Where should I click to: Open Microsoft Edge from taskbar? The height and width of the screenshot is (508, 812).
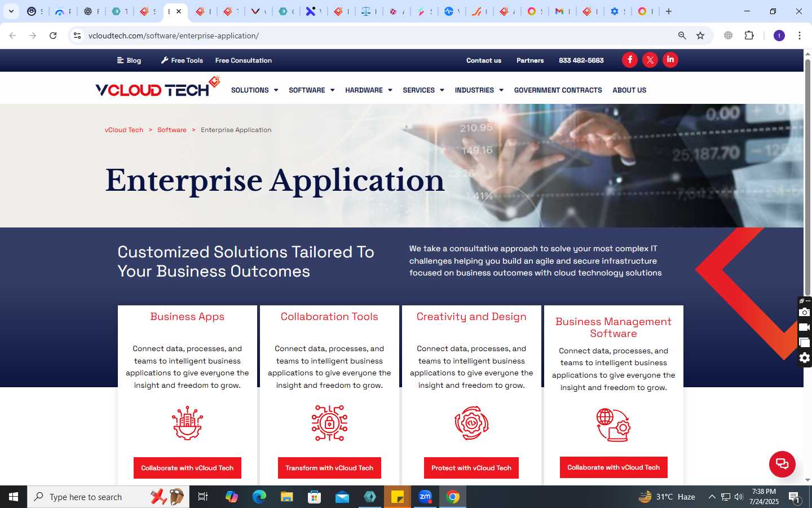259,497
